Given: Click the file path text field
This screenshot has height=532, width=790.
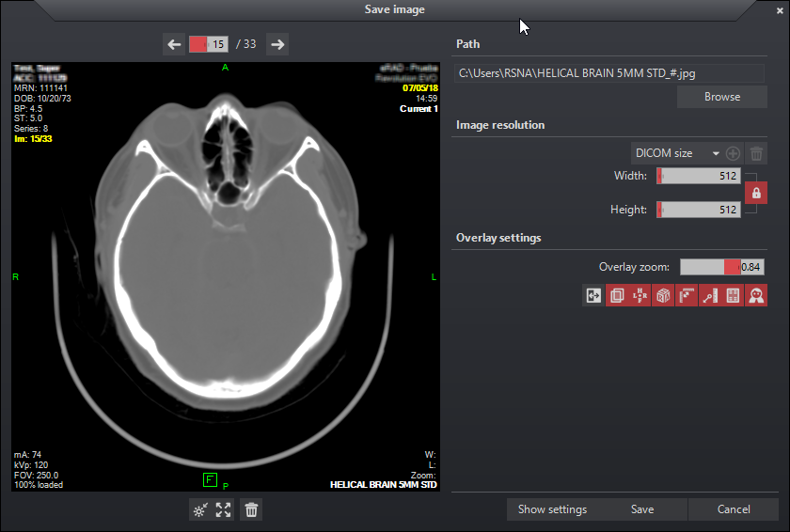Looking at the screenshot, I should coord(610,72).
